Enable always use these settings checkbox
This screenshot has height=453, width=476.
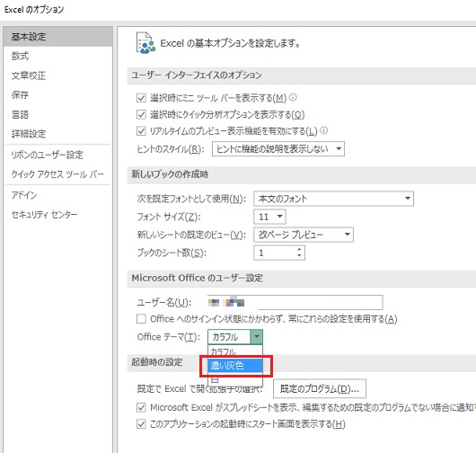tap(141, 319)
